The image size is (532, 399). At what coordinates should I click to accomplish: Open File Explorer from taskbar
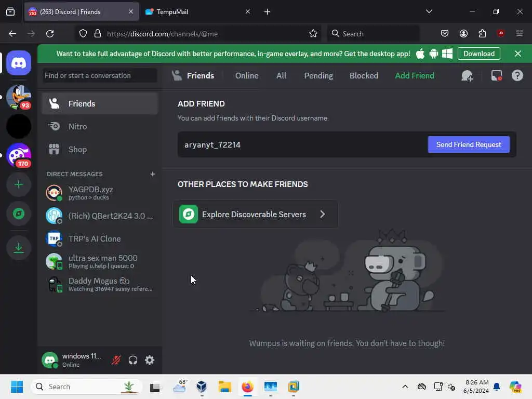(224, 387)
